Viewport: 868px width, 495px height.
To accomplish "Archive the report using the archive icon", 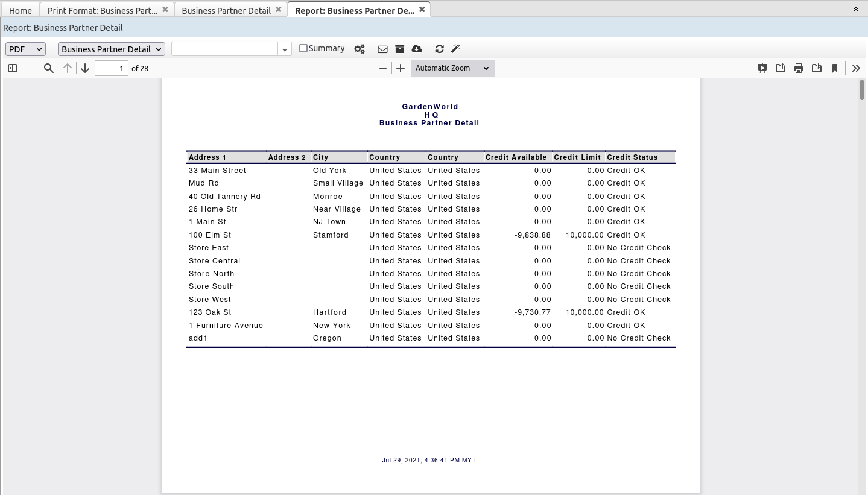I will coord(400,49).
